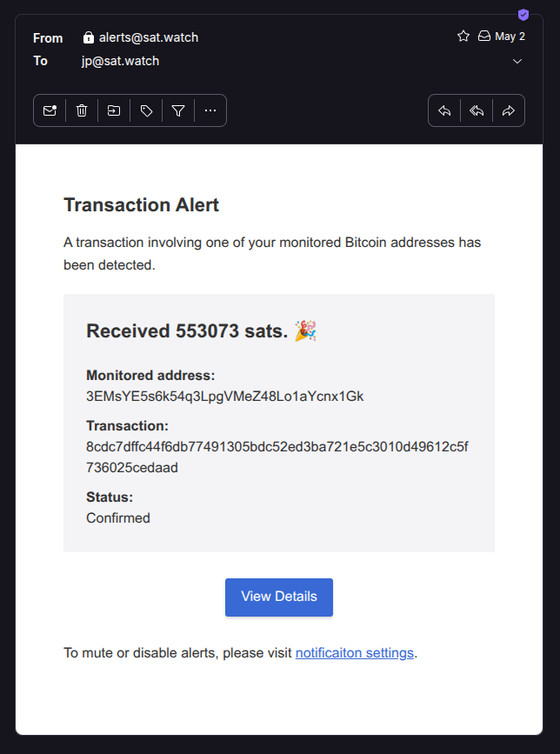Open the notificaiton settings link

coord(355,652)
